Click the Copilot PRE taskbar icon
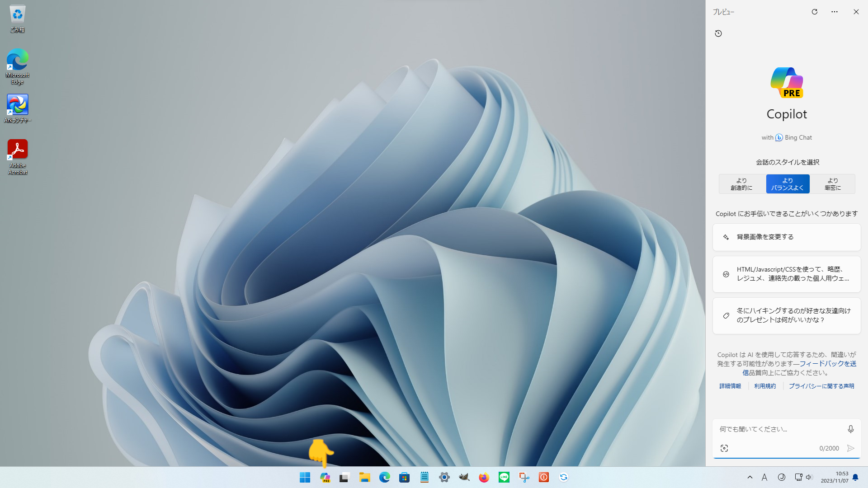Screen dimensions: 868x488 [325, 477]
